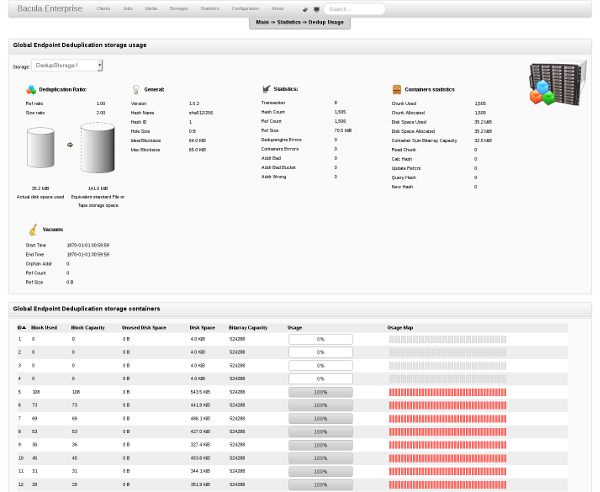600x492 pixels.
Task: Click the storage usage panel title
Action: click(x=80, y=45)
